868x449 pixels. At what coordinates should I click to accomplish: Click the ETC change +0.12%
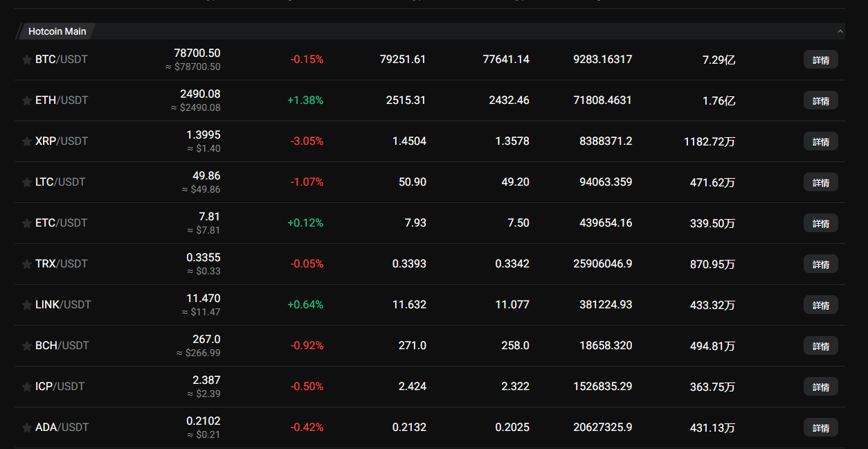pyautogui.click(x=305, y=223)
